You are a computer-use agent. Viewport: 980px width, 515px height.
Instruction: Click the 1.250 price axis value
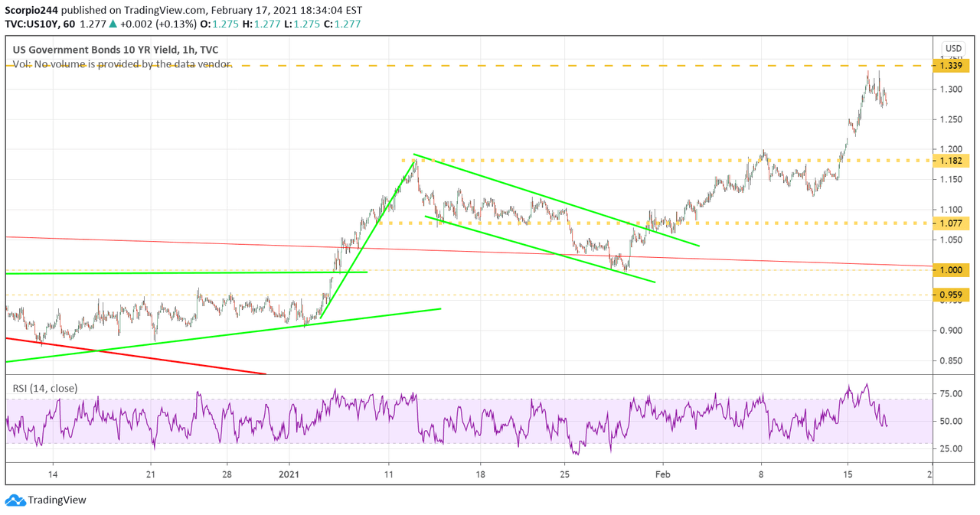[x=952, y=119]
